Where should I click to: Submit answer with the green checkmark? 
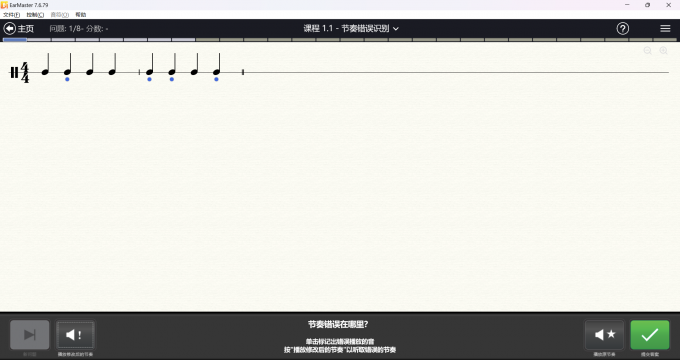coord(650,334)
